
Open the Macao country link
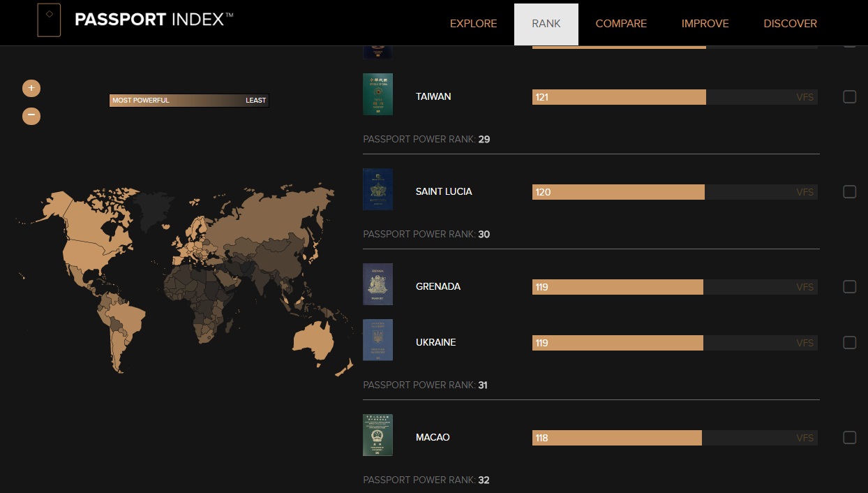click(433, 437)
